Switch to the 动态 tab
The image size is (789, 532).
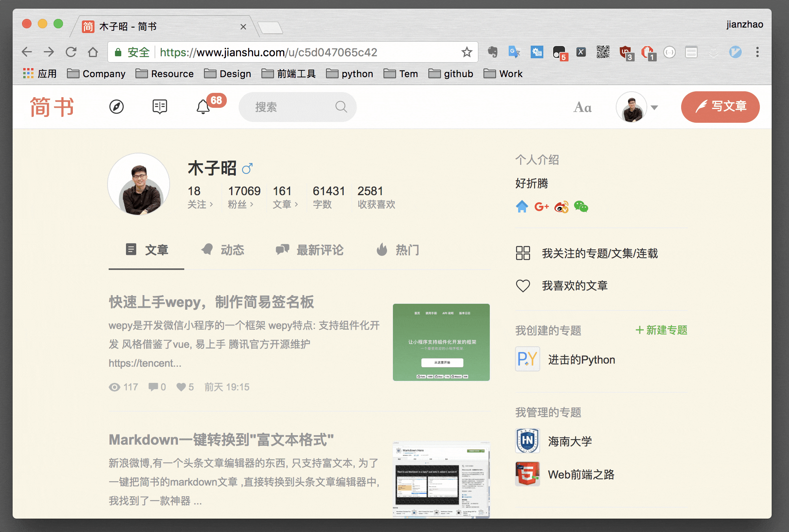pos(223,250)
